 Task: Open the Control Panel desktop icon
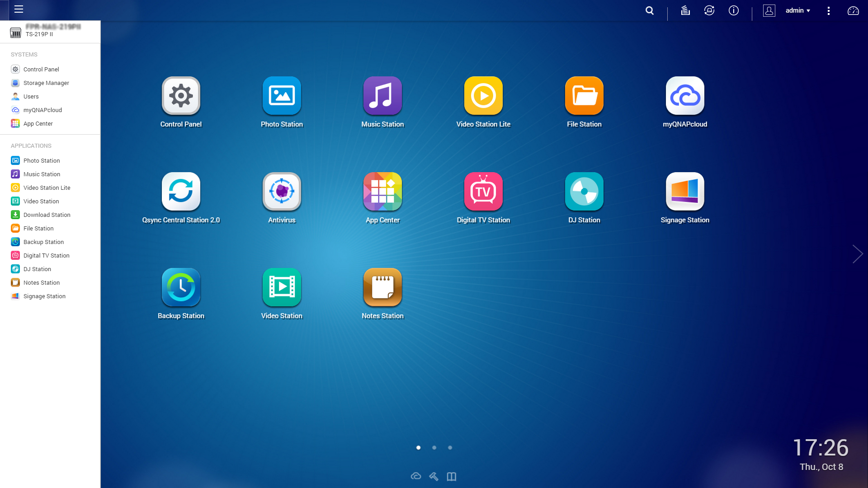[181, 96]
